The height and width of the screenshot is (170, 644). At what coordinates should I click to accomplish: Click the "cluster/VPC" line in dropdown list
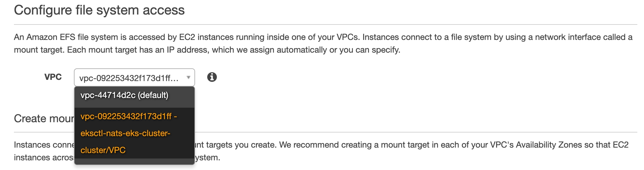tap(103, 150)
